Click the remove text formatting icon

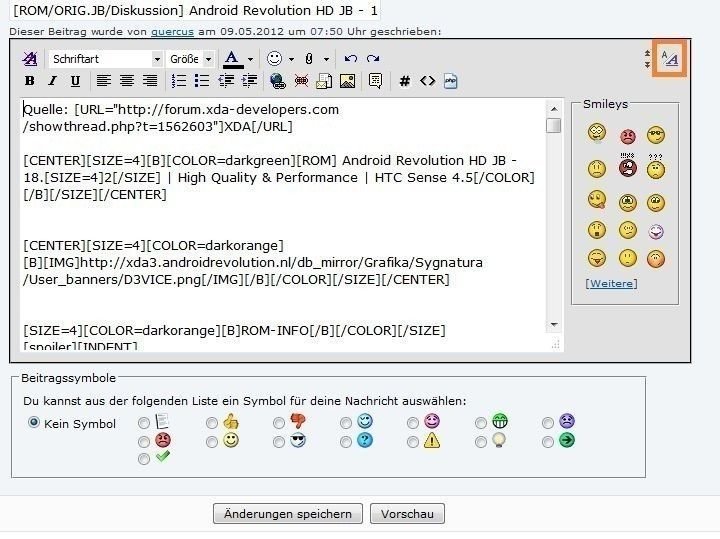(x=30, y=59)
